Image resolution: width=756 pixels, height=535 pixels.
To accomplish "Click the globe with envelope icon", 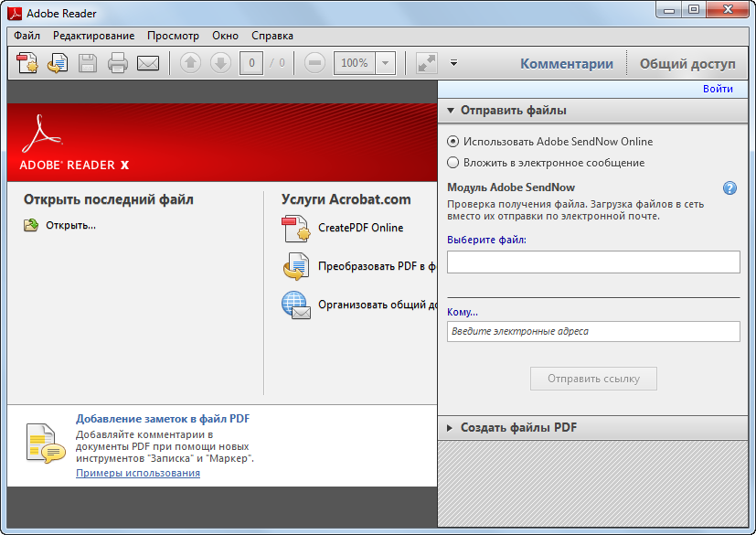I will point(296,305).
